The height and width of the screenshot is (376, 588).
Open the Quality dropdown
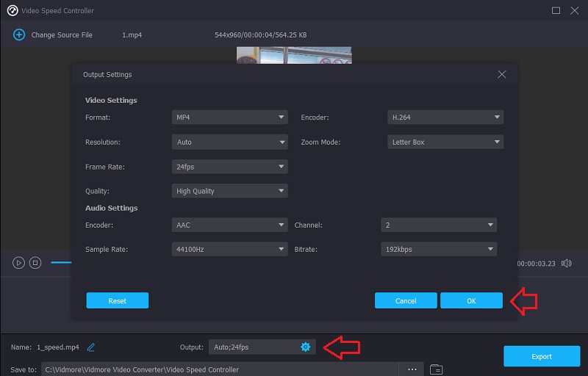coord(229,191)
